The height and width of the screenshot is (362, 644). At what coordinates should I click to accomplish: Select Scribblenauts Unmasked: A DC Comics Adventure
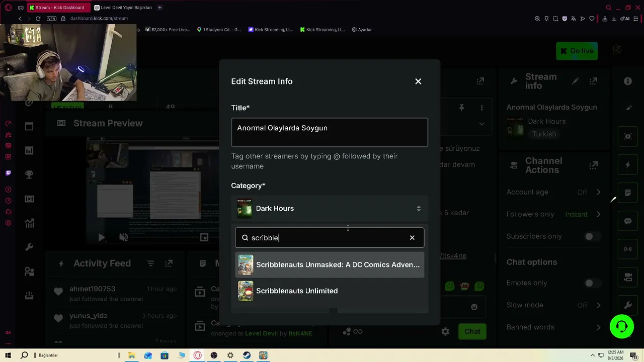[x=330, y=265]
